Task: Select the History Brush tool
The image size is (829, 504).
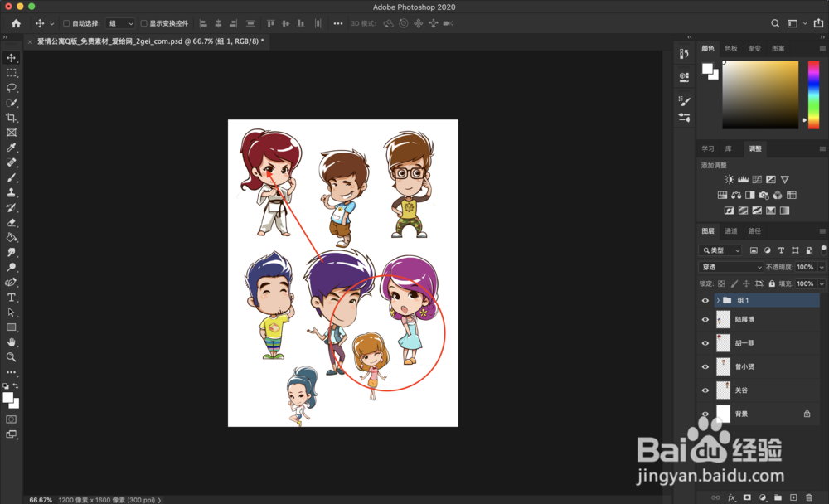Action: [11, 207]
